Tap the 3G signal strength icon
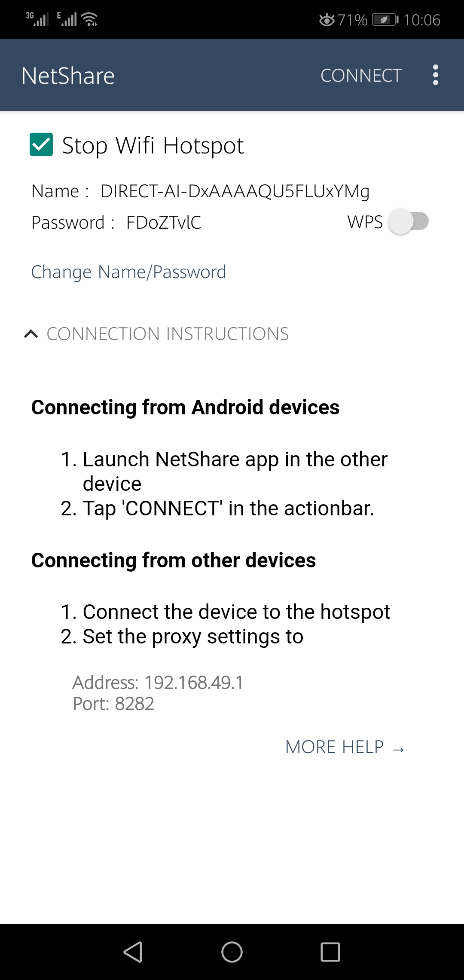Image resolution: width=464 pixels, height=980 pixels. (37, 19)
